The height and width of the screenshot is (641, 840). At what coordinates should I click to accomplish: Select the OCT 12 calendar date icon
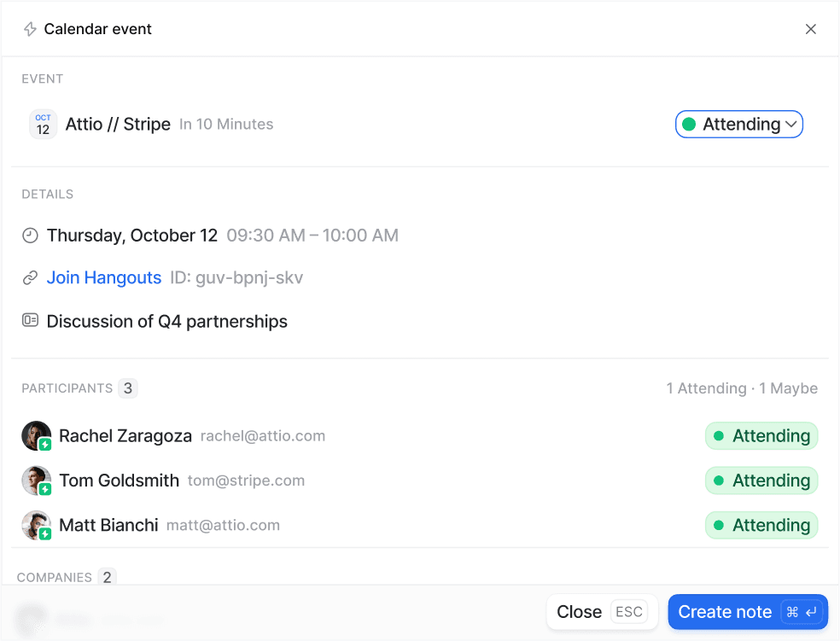(43, 124)
